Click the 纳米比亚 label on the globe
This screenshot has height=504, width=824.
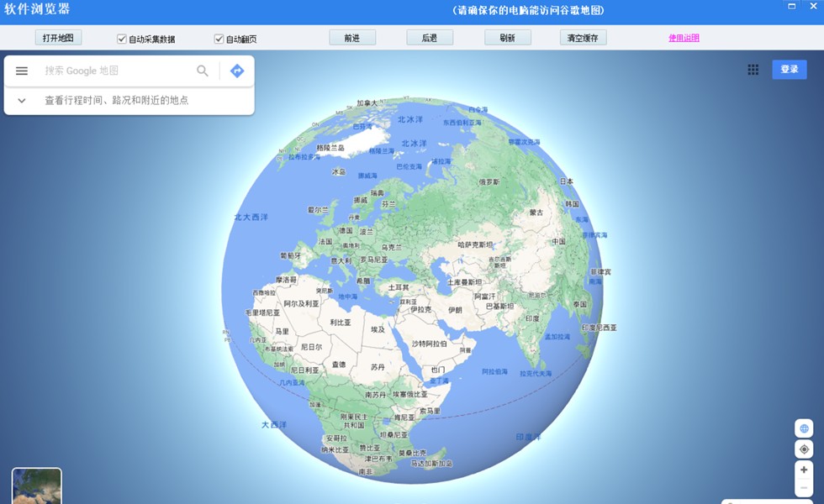(335, 450)
